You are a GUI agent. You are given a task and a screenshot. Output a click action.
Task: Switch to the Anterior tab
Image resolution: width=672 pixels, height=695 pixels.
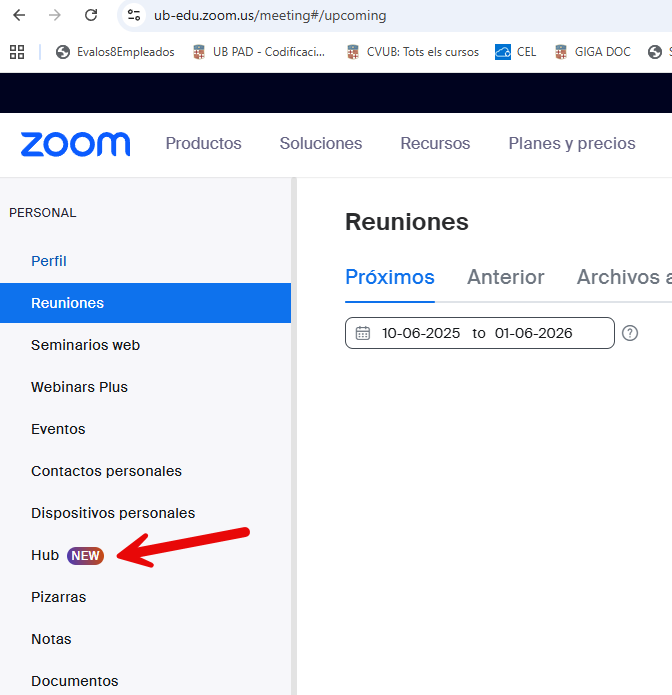[505, 277]
